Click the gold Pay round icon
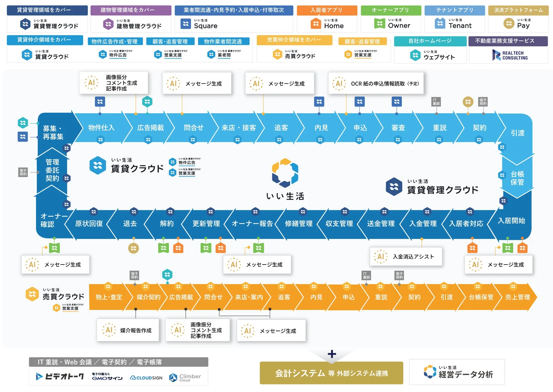Viewport: 553px width, 392px height. coord(509,24)
